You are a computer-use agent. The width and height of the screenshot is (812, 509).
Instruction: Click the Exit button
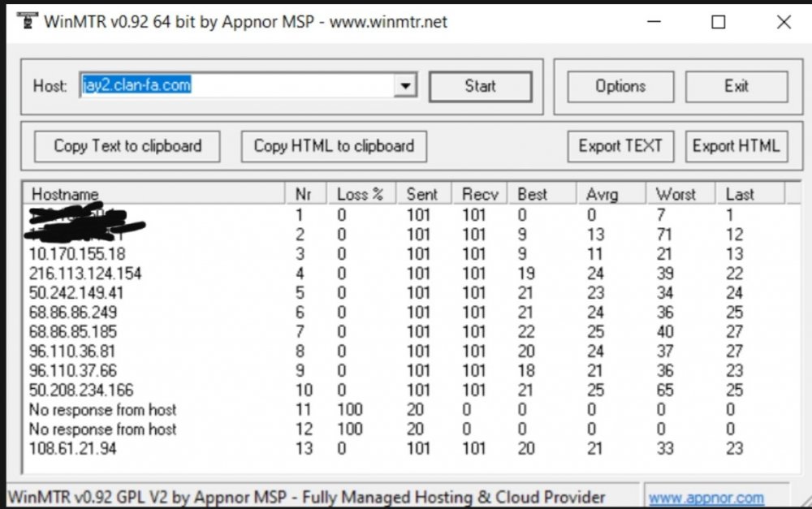point(736,86)
